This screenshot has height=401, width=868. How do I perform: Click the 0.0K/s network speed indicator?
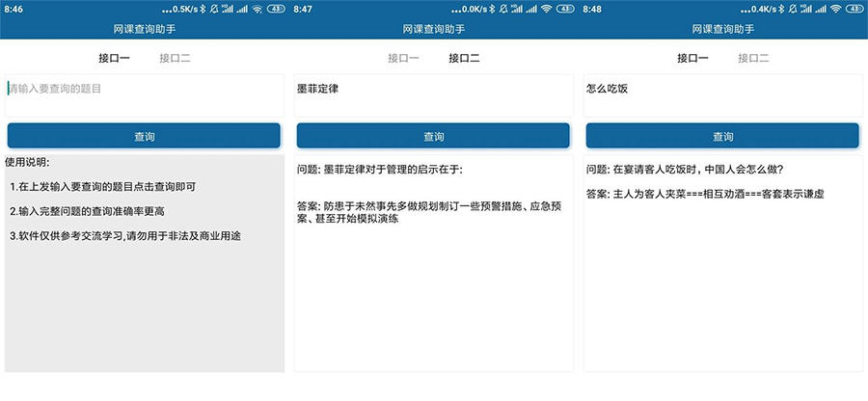[x=475, y=9]
